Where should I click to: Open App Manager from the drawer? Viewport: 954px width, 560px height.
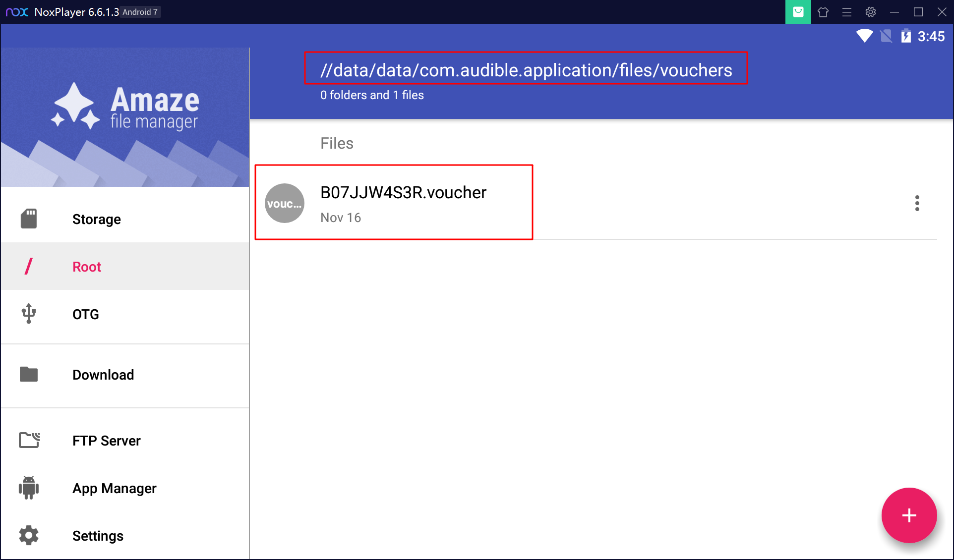pos(125,488)
